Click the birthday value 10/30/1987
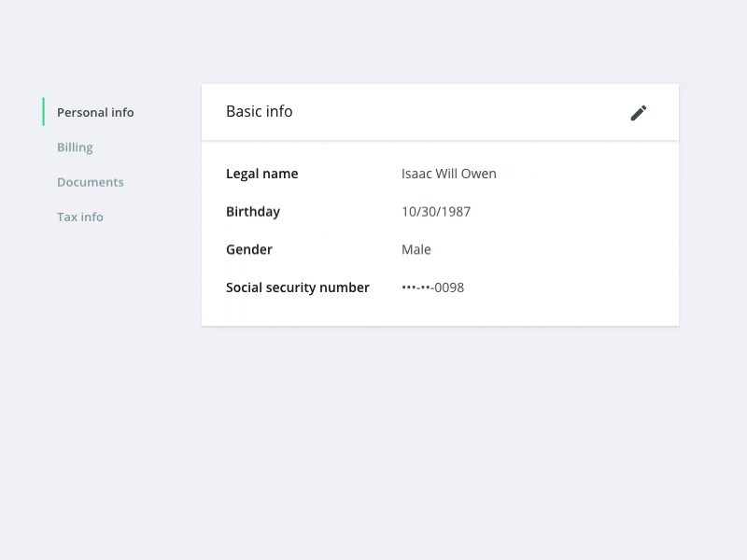 click(435, 212)
